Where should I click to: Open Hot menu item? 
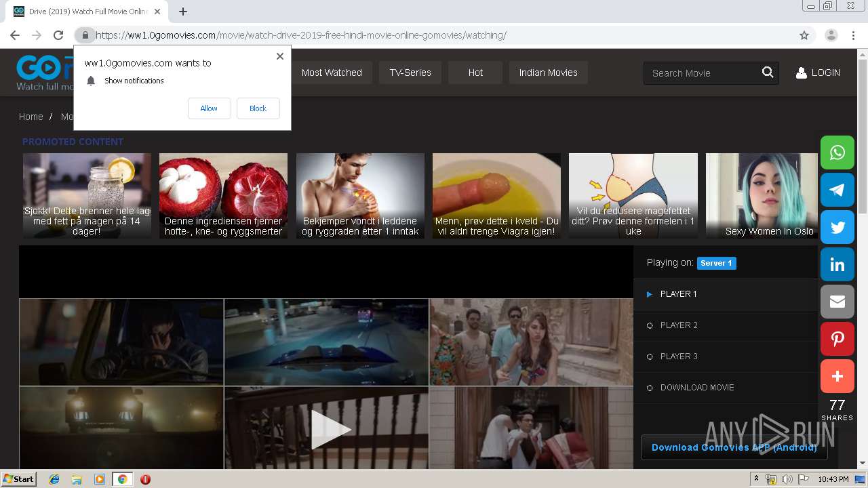pos(475,73)
